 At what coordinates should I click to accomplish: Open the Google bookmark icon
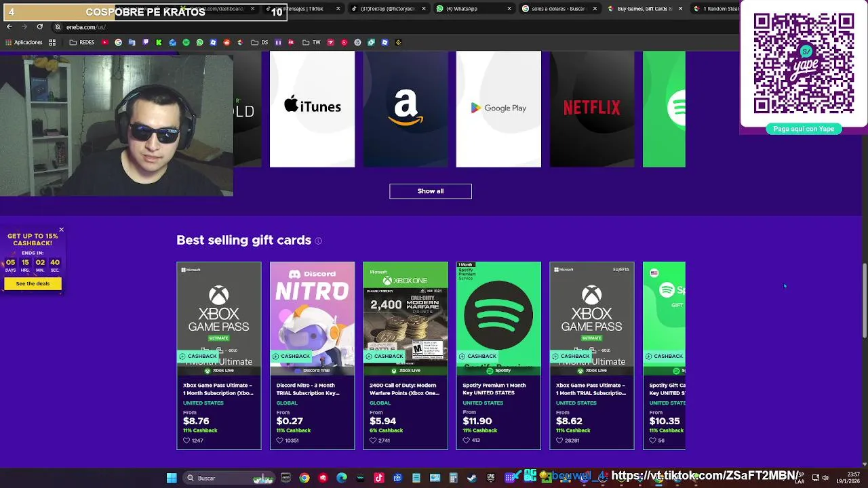118,42
